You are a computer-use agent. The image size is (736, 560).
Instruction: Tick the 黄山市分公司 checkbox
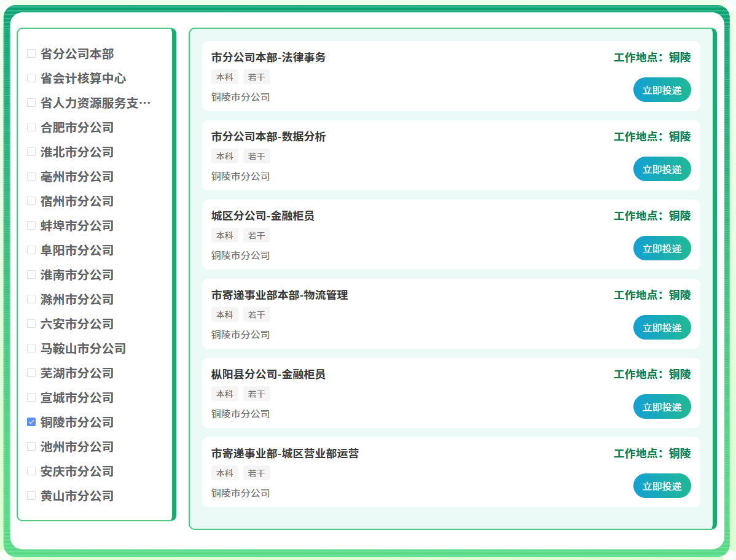(x=31, y=496)
